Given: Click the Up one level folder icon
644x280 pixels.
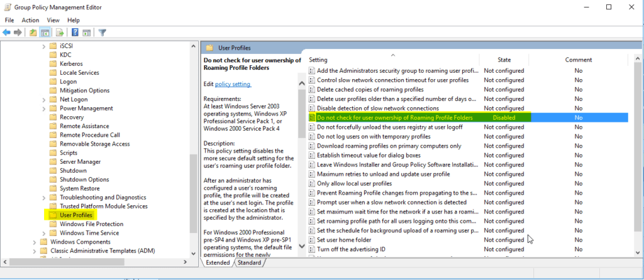Looking at the screenshot, I should coord(33,33).
